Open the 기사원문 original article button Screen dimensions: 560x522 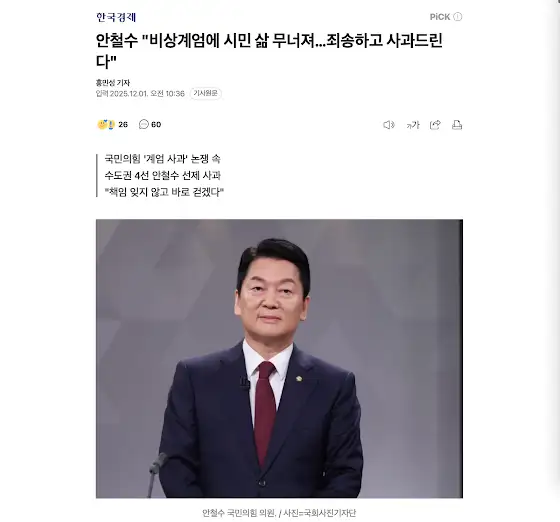205,93
